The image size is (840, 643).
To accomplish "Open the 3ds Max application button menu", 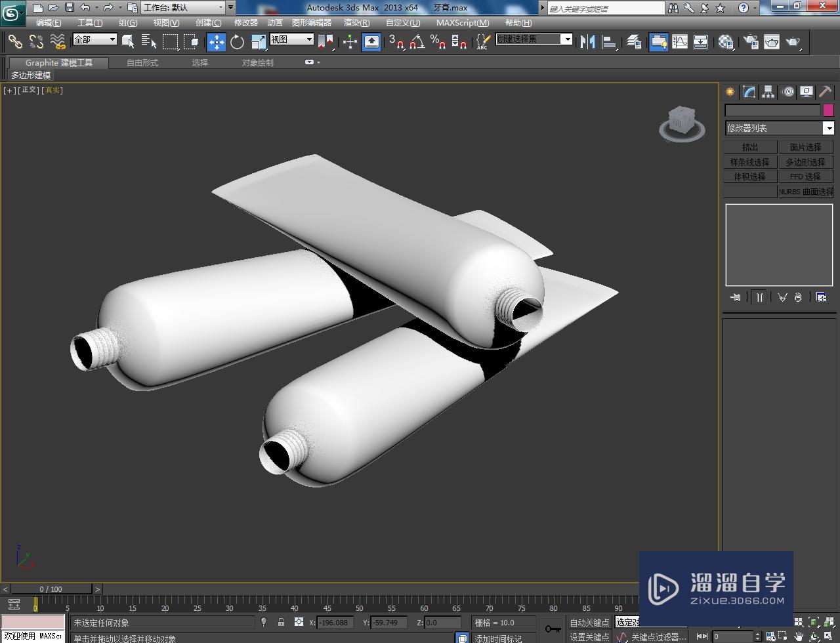I will (13, 12).
